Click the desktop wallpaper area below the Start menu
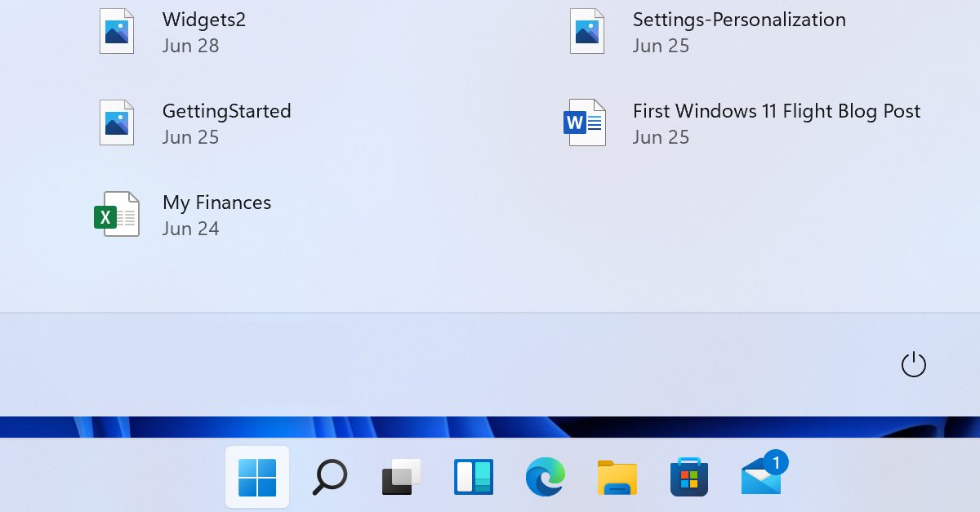This screenshot has height=512, width=980. click(x=122, y=425)
